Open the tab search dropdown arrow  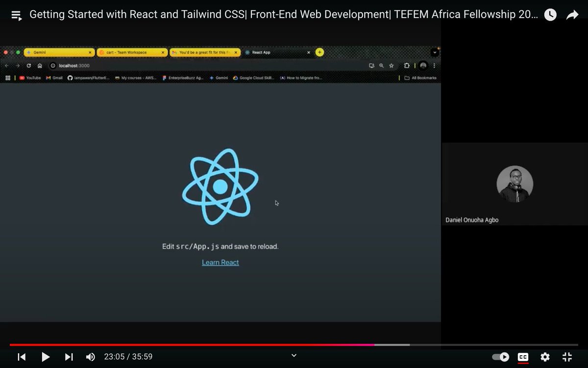click(x=435, y=52)
